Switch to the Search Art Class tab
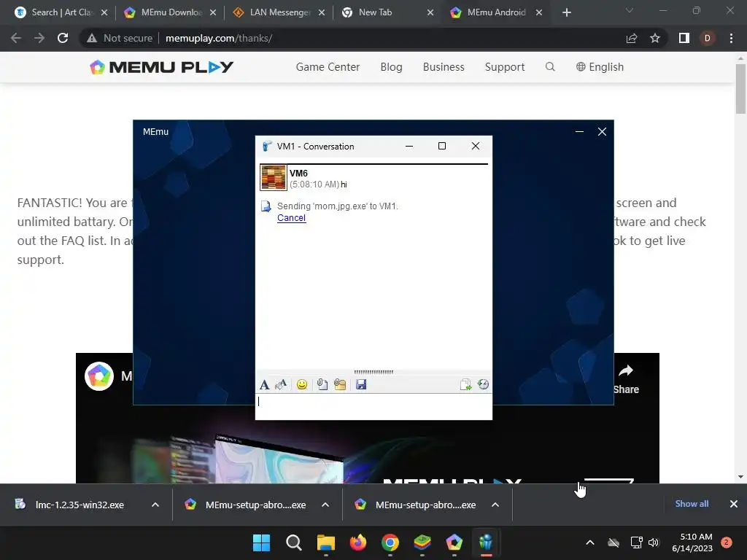Viewport: 747px width, 560px height. coord(61,12)
